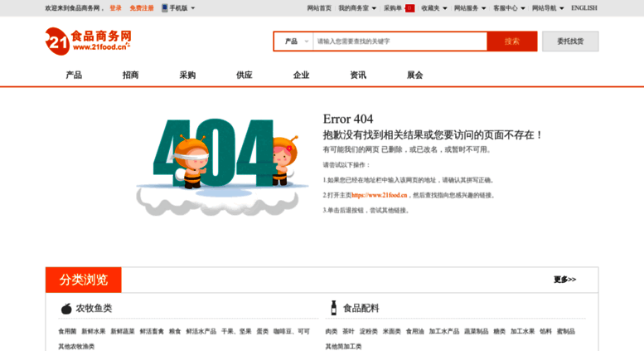
Task: Click the 登录 link
Action: coord(115,7)
